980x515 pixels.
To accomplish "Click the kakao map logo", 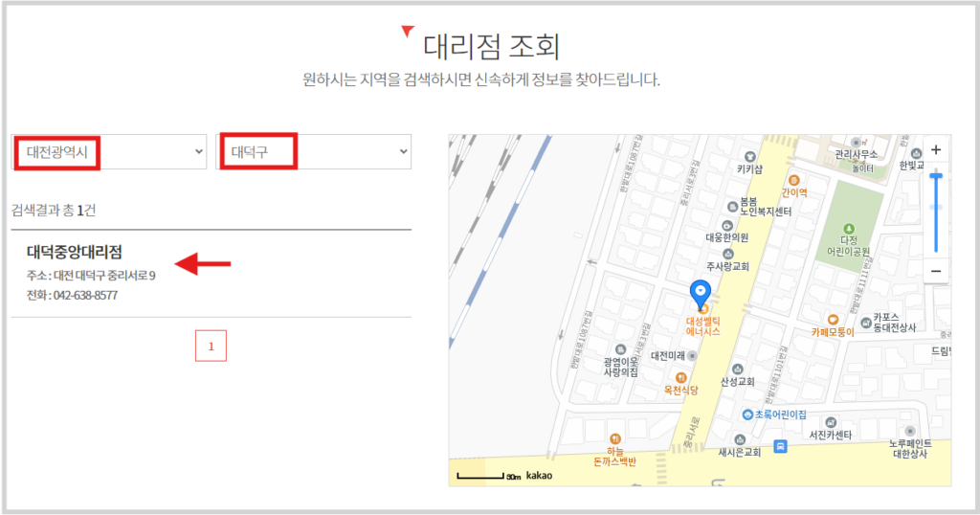I will coord(540,476).
